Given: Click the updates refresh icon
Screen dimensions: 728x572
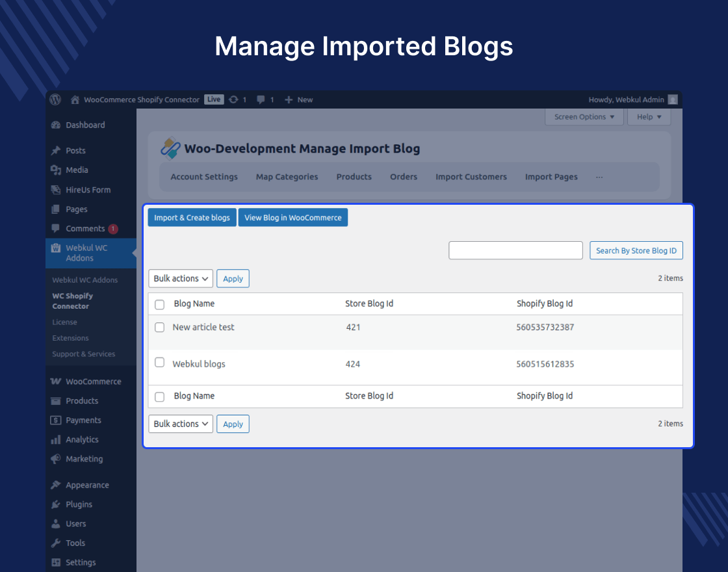Looking at the screenshot, I should click(x=233, y=99).
